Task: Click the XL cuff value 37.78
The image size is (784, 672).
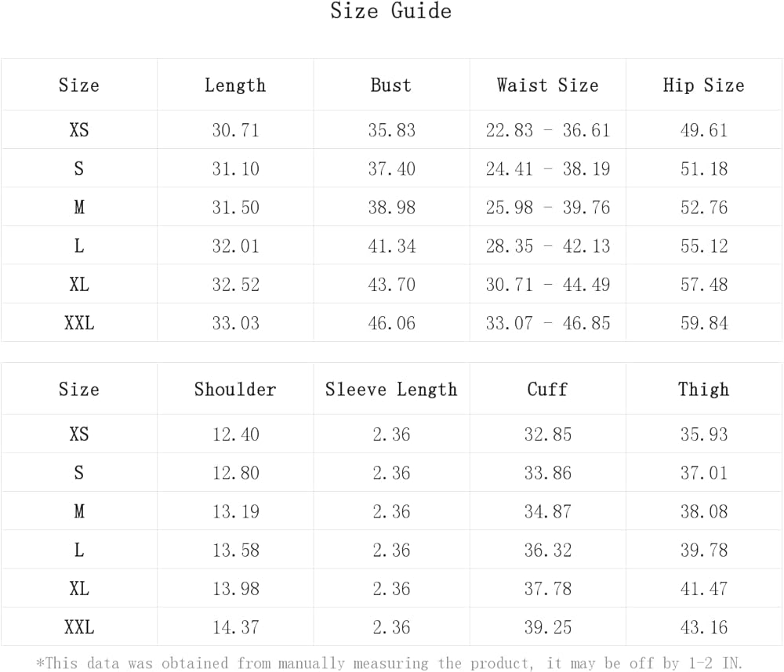Action: [547, 589]
